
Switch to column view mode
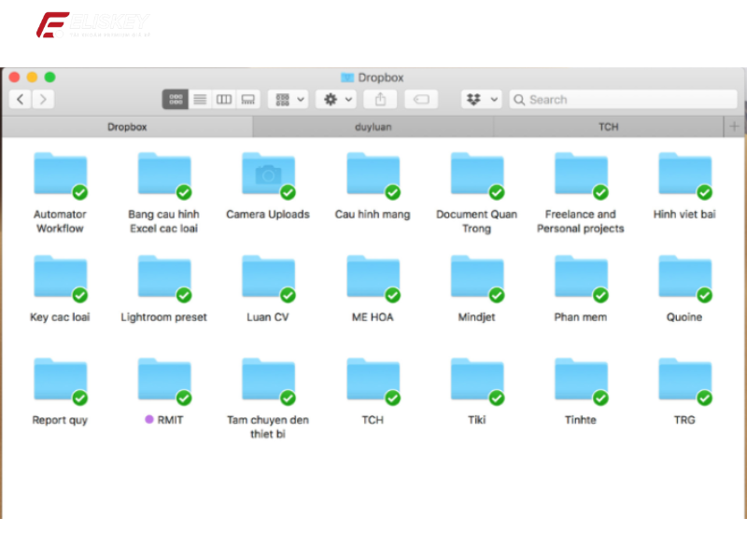pyautogui.click(x=224, y=99)
